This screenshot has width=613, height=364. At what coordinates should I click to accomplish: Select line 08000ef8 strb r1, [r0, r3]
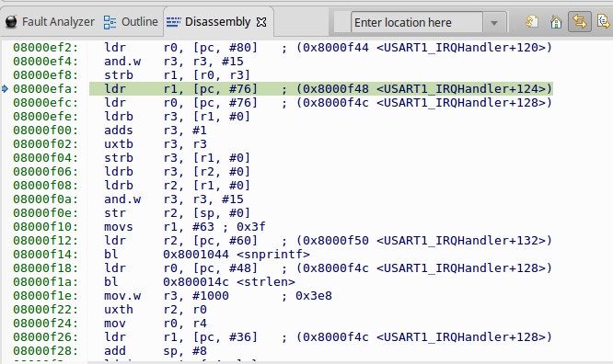point(132,75)
